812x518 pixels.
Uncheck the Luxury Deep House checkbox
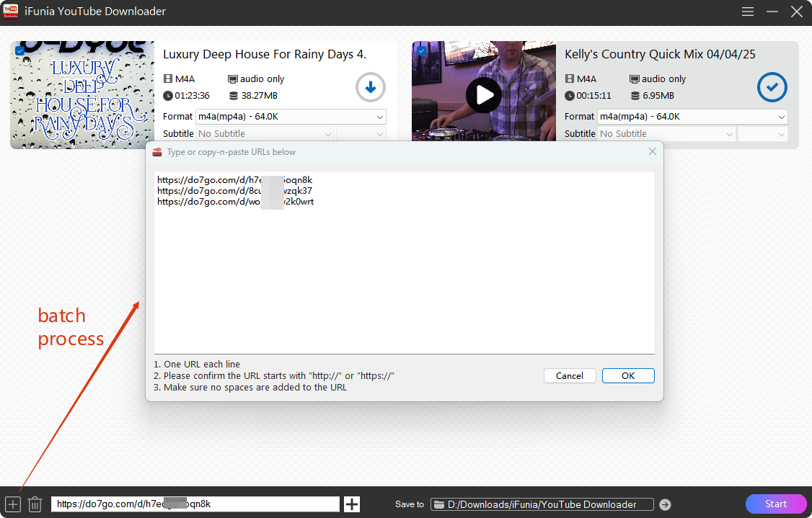pyautogui.click(x=20, y=50)
